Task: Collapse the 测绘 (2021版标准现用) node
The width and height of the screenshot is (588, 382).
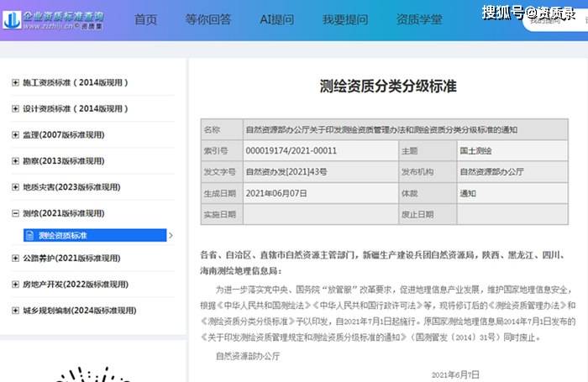Action: (15, 214)
